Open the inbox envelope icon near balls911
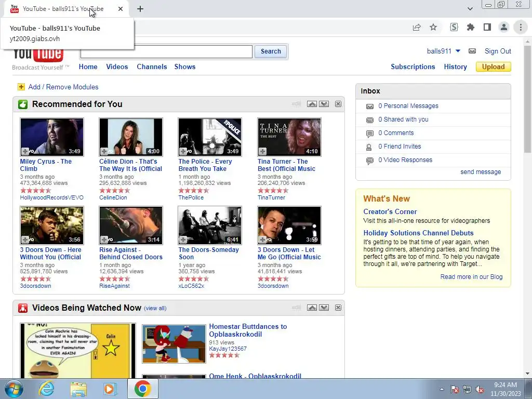532x399 pixels. 472,51
